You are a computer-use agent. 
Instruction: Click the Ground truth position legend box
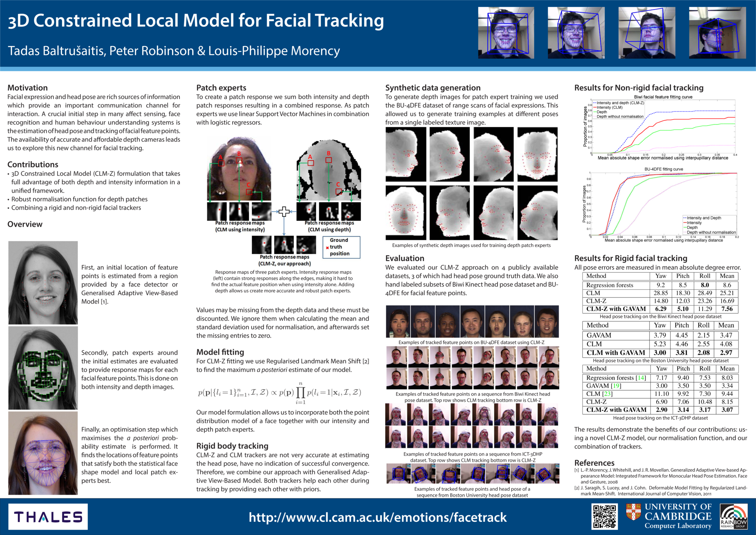341,247
